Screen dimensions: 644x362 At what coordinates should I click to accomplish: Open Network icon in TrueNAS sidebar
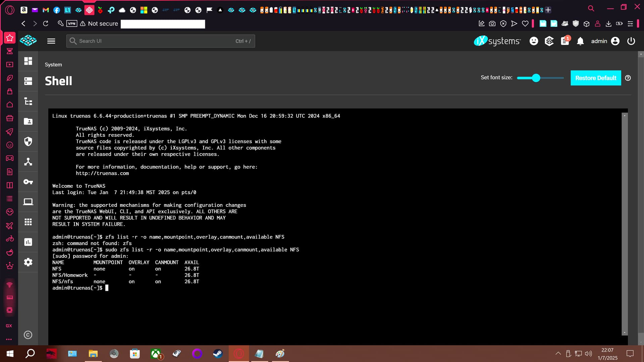point(28,162)
